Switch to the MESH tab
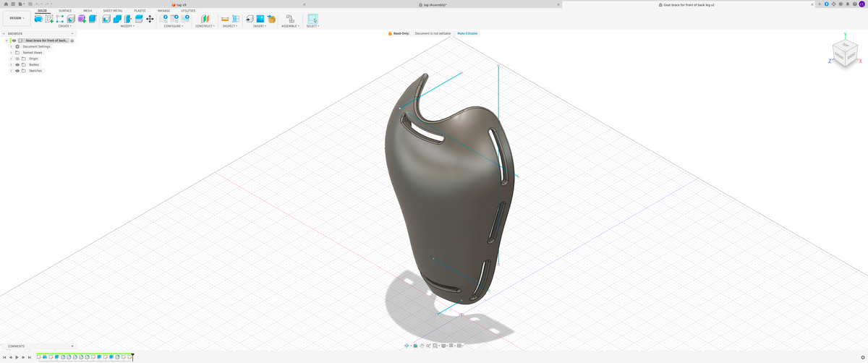Image resolution: width=868 pixels, height=363 pixels. tap(88, 11)
